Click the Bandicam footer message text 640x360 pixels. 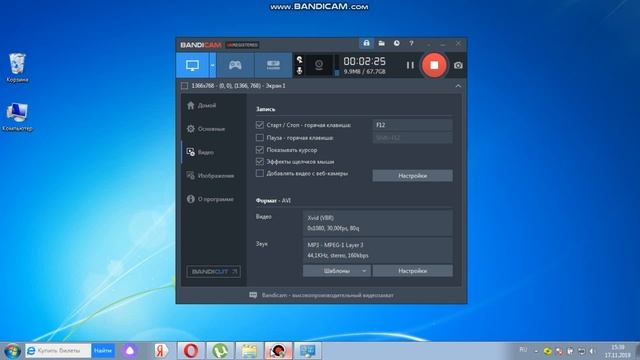328,295
